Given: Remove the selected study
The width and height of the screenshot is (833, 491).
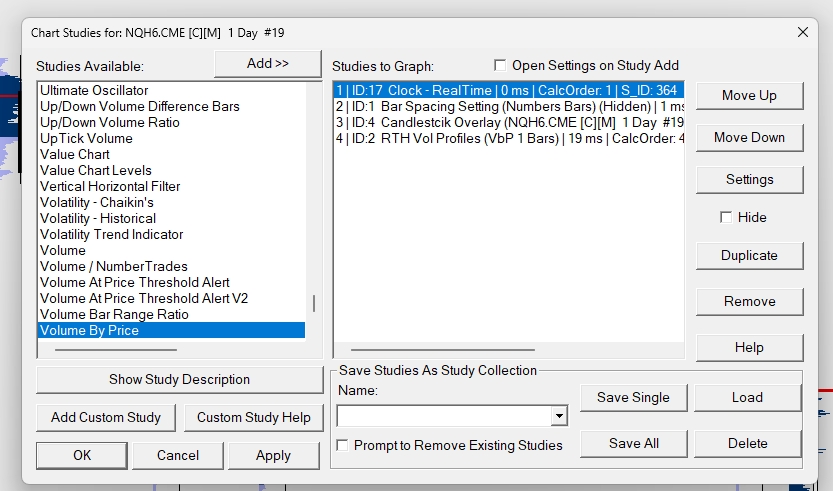Looking at the screenshot, I should click(x=749, y=301).
